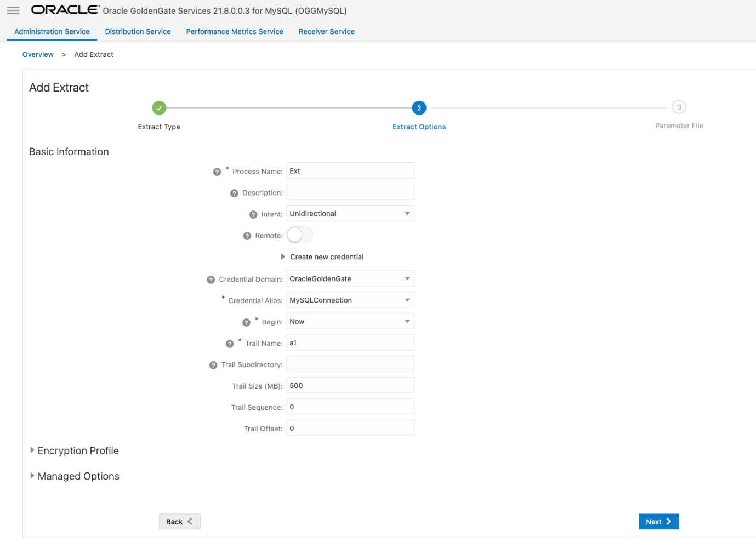Click the Next button
This screenshot has width=756, height=559.
coord(658,522)
